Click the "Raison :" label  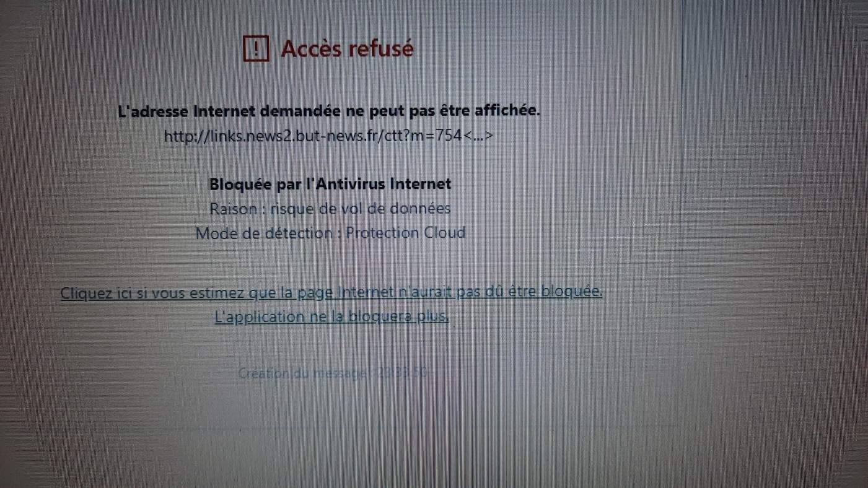tap(237, 209)
